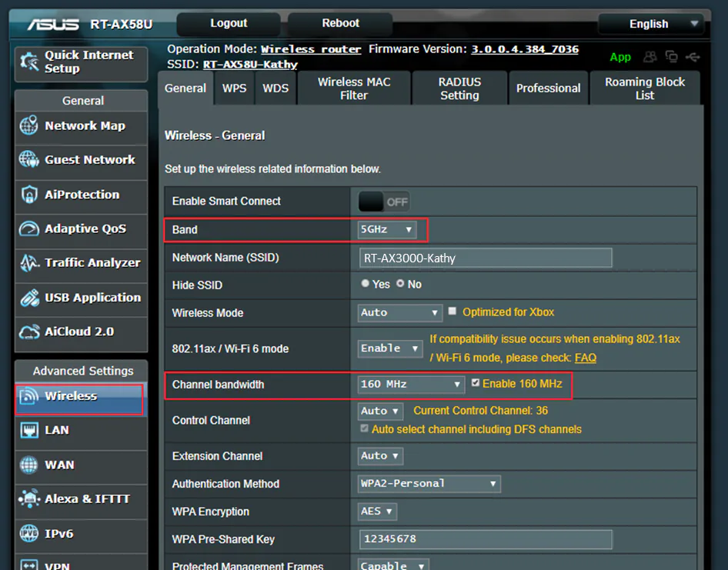Open the 802.11ax Wi-Fi 6 mode dropdown
Viewport: 728px width, 570px height.
point(389,348)
